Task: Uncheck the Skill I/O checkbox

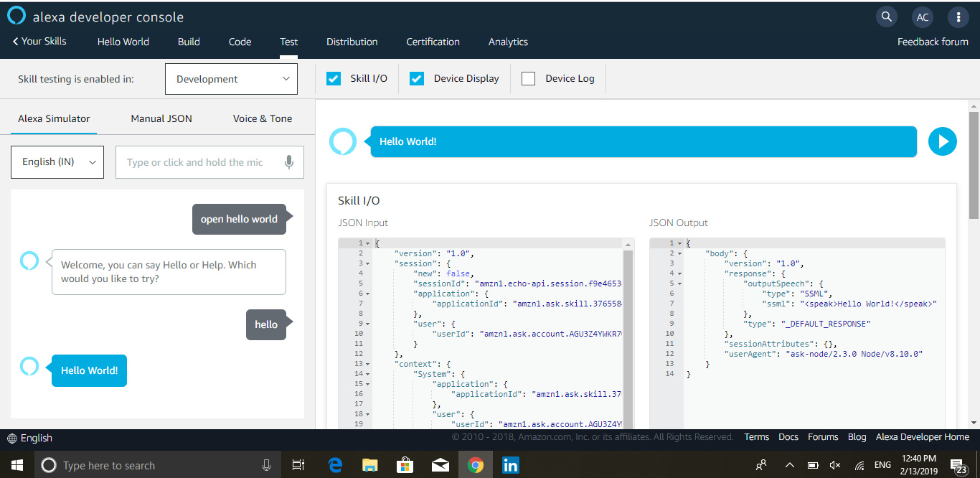Action: point(334,79)
